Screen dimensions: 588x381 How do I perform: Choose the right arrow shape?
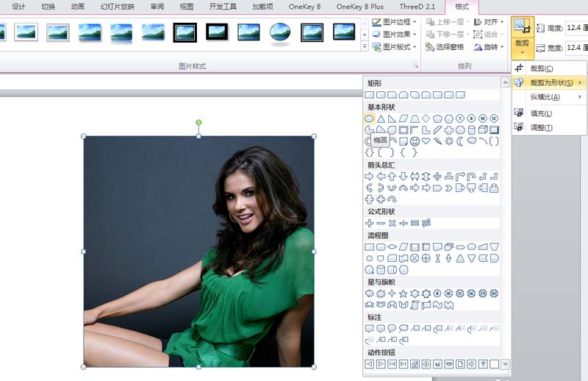(x=370, y=177)
